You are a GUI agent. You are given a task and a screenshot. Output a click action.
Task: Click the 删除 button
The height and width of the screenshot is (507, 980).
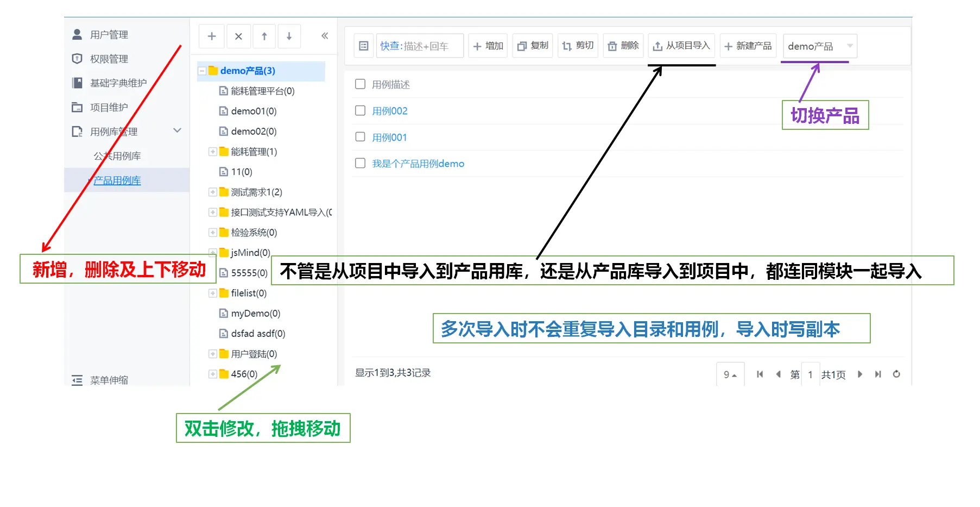point(623,46)
